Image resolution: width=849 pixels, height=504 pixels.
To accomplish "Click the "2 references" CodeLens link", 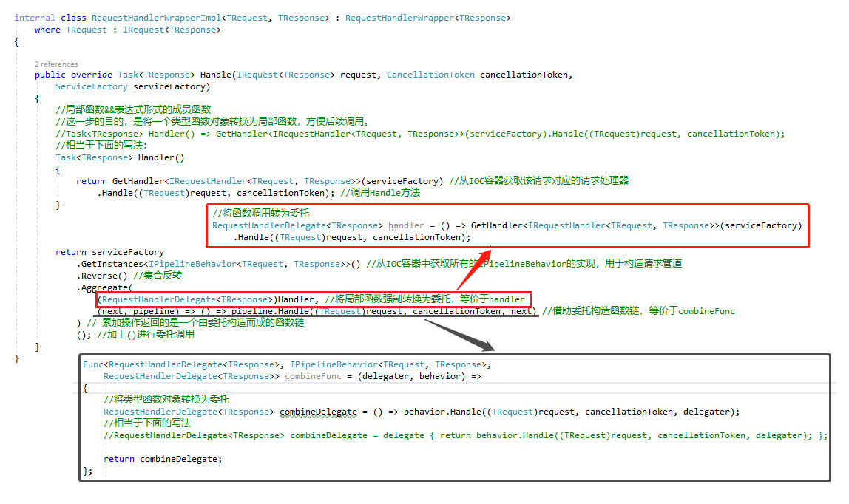I will pos(56,64).
